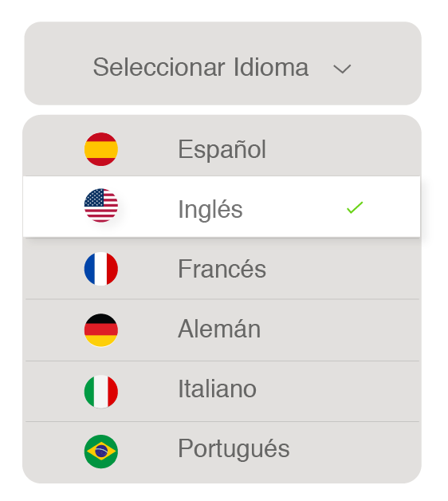
Task: Click the Germany flag icon
Action: pyautogui.click(x=101, y=330)
